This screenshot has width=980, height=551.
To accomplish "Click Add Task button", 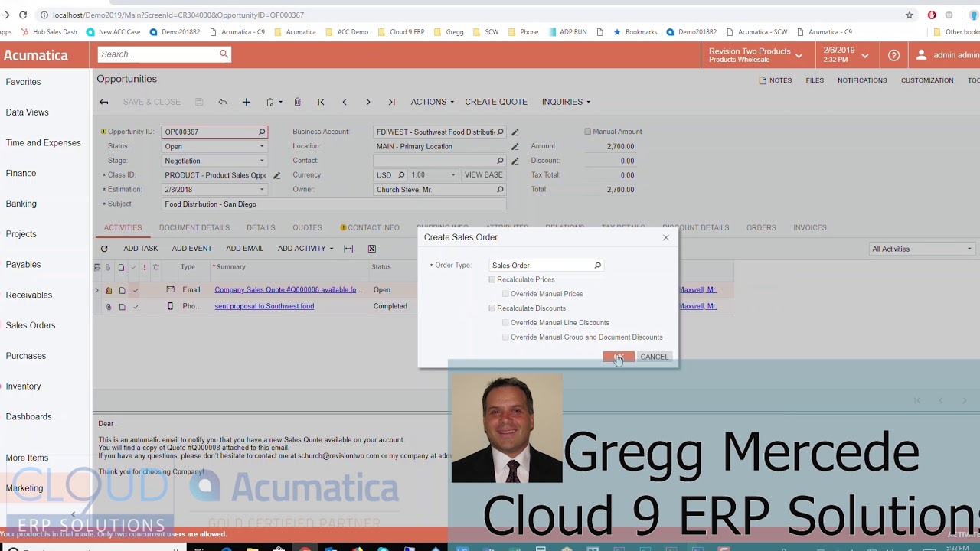I will (141, 249).
